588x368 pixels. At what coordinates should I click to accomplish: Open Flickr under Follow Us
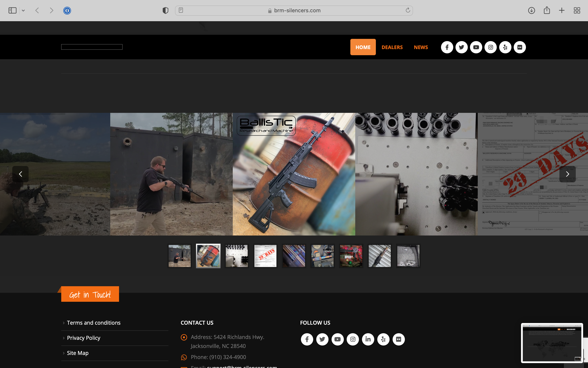399,339
